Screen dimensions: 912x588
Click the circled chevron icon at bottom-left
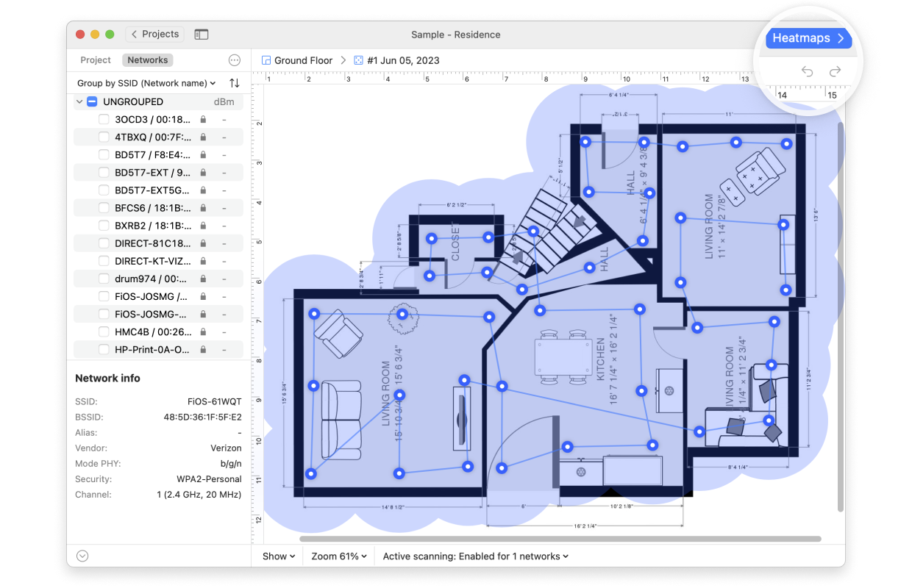[82, 556]
